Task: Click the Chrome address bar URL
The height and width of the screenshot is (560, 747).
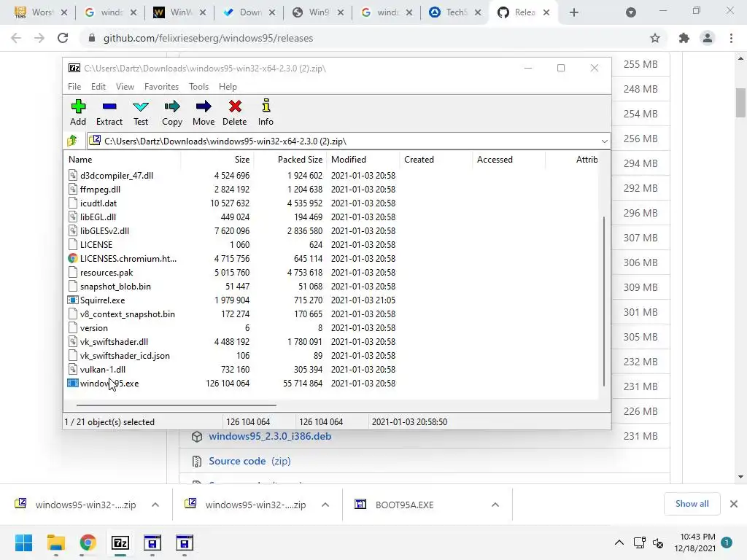Action: [208, 38]
